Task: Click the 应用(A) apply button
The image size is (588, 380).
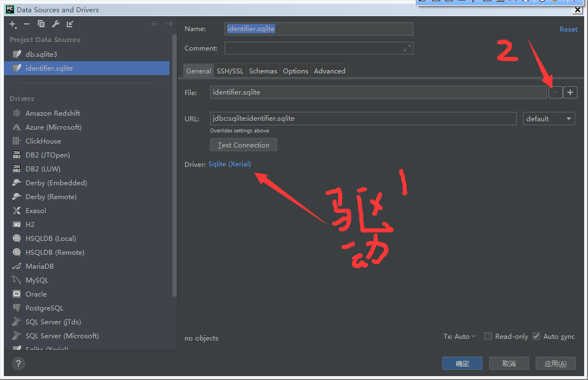Action: (555, 363)
